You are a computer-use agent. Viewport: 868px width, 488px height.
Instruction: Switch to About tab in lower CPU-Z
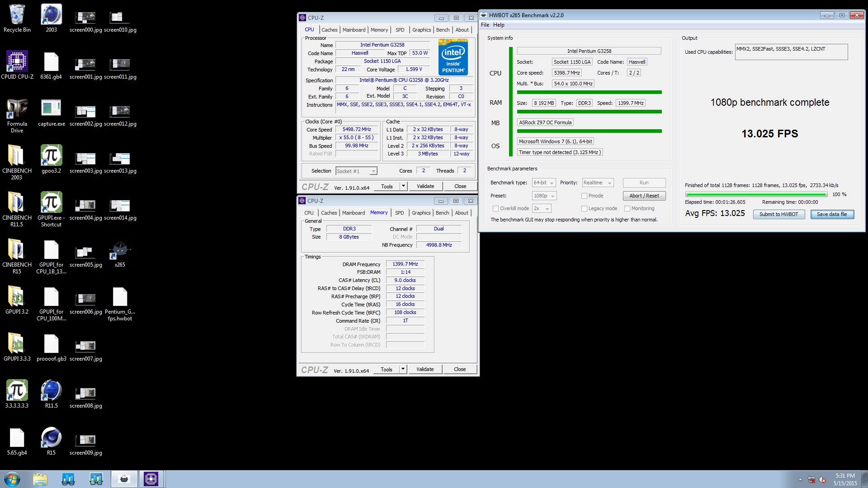tap(462, 213)
